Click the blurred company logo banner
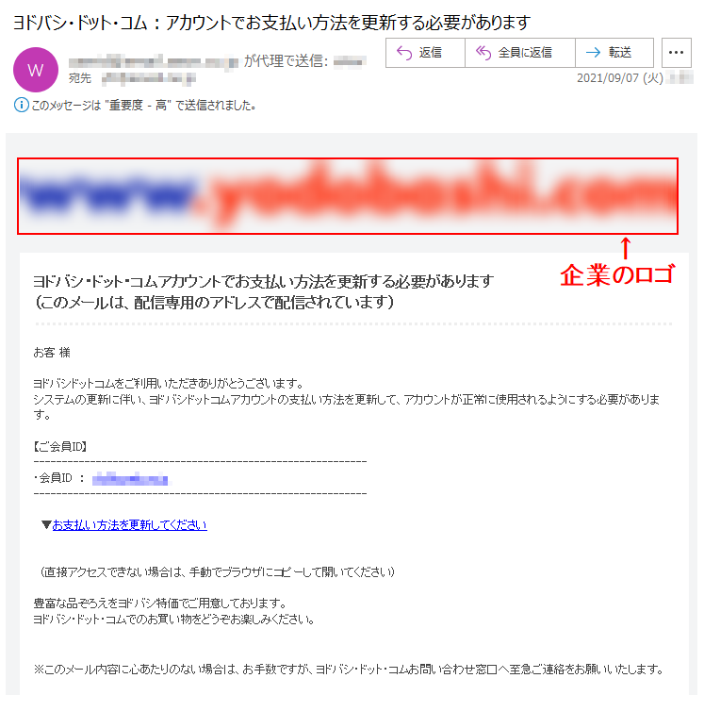The height and width of the screenshot is (728, 704). (x=348, y=196)
